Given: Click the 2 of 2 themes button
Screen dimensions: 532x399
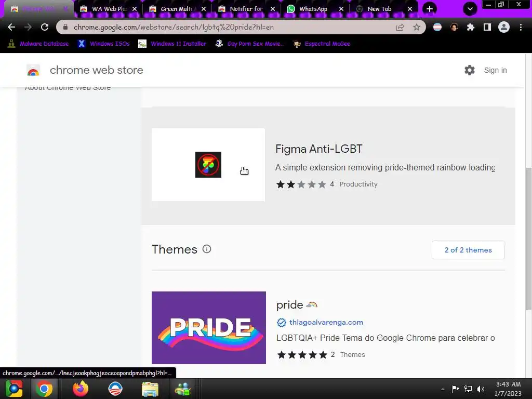Looking at the screenshot, I should (x=468, y=250).
